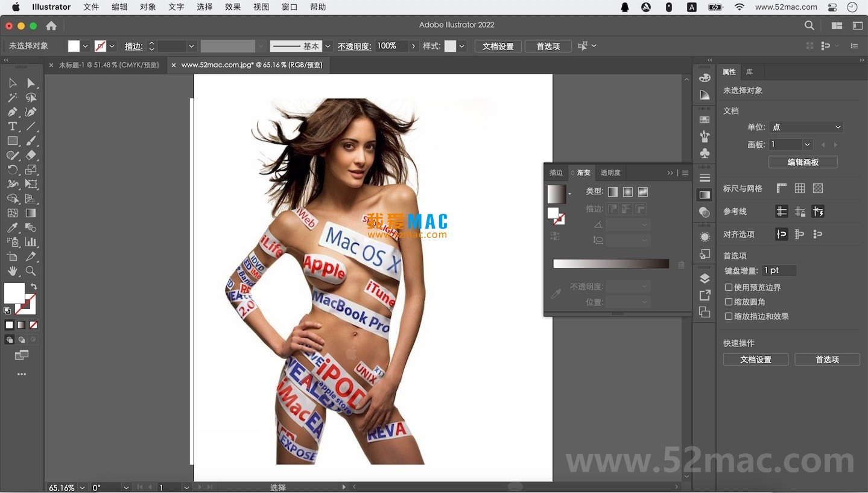Open the Swatches panel grid icon
868x493 pixels.
[705, 119]
